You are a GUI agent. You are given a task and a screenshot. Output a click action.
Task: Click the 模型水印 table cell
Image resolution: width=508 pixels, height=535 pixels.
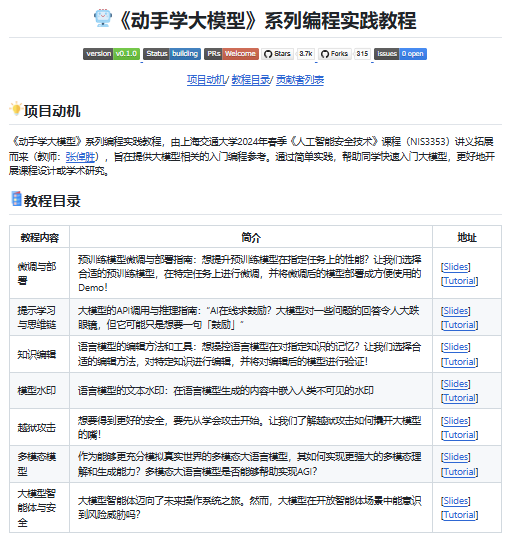tap(40, 391)
